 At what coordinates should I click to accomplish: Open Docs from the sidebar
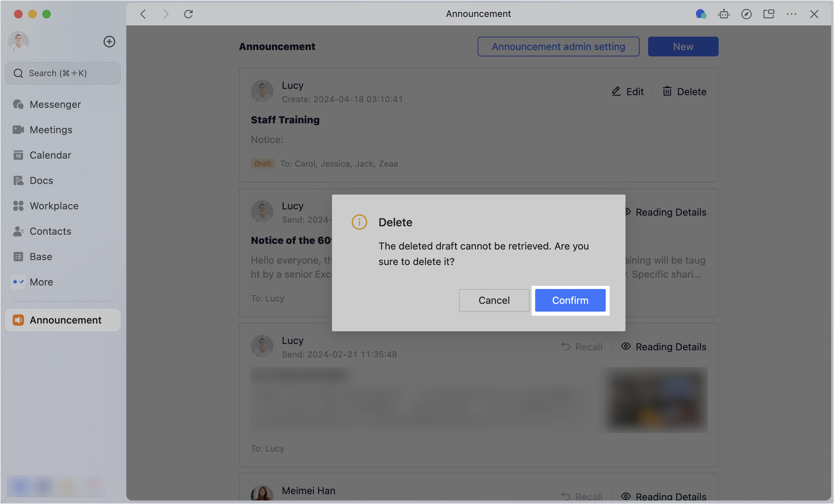[41, 180]
